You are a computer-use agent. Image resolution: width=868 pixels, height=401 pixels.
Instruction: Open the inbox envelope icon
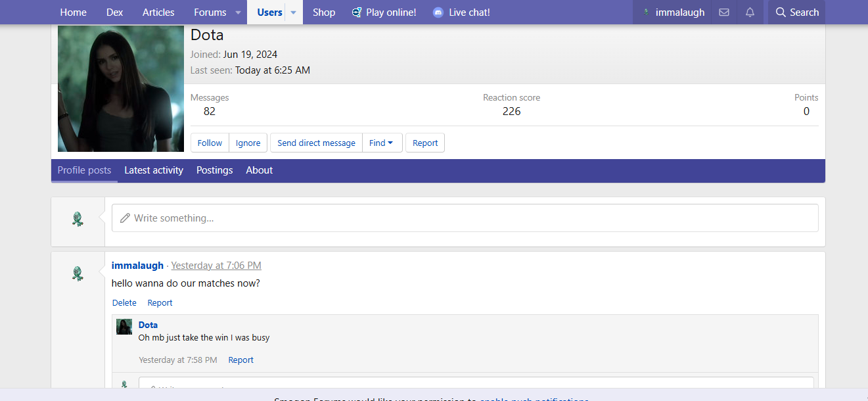(x=724, y=12)
